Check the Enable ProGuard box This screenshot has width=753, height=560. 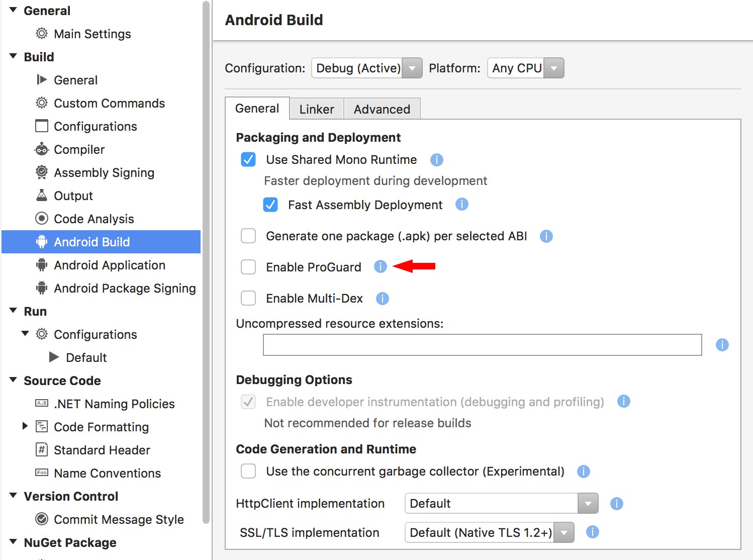pos(248,267)
